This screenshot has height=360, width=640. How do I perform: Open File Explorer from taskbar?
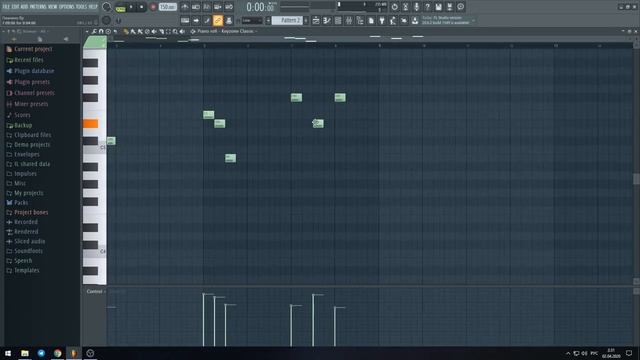pyautogui.click(x=25, y=353)
